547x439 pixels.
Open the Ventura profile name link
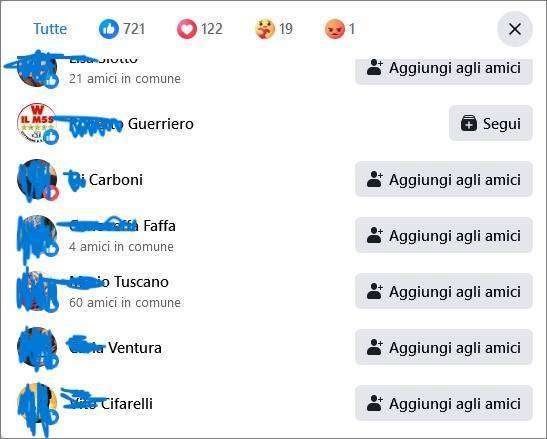[115, 348]
